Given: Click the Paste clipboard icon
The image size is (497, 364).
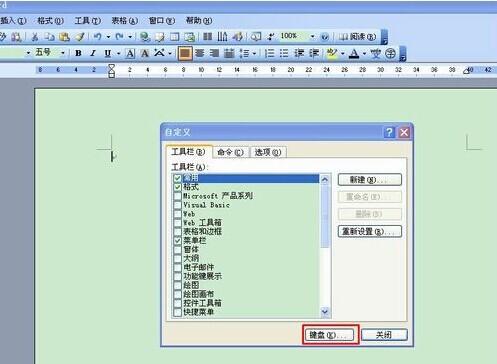Looking at the screenshot, I should [x=64, y=37].
